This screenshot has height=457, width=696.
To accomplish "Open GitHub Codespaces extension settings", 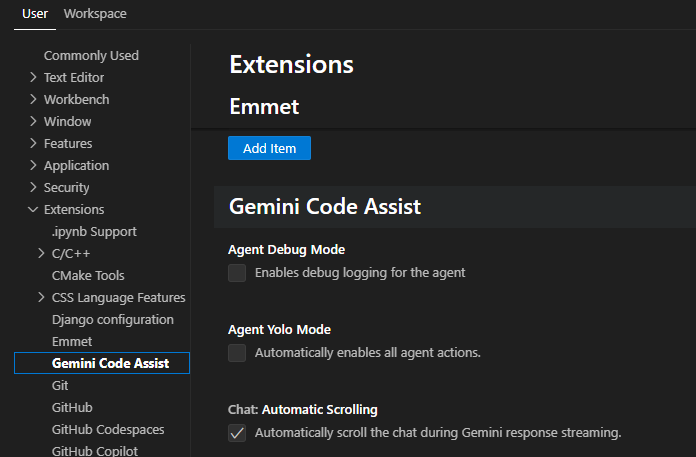I will (x=108, y=429).
